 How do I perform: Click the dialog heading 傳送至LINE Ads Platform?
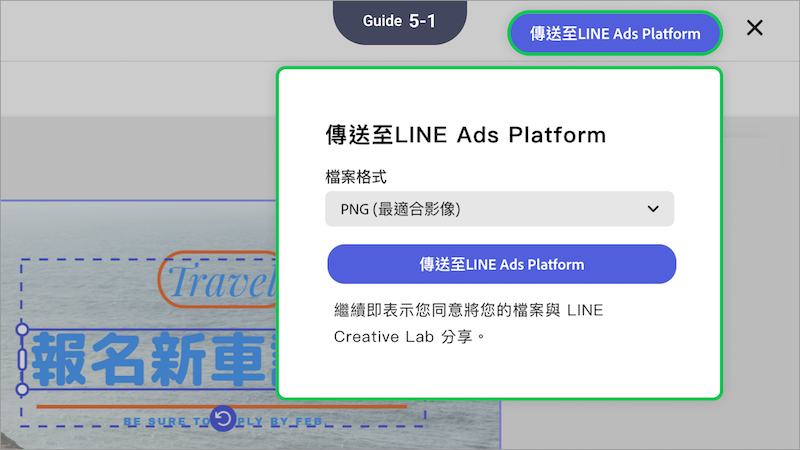pyautogui.click(x=465, y=135)
